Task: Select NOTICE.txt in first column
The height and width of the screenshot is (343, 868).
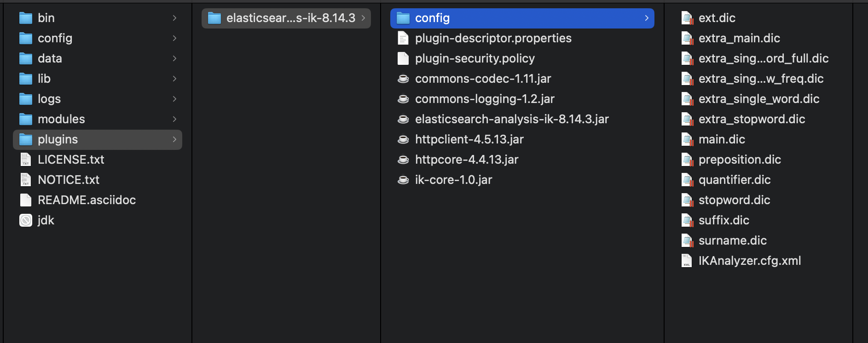Action: click(x=69, y=180)
